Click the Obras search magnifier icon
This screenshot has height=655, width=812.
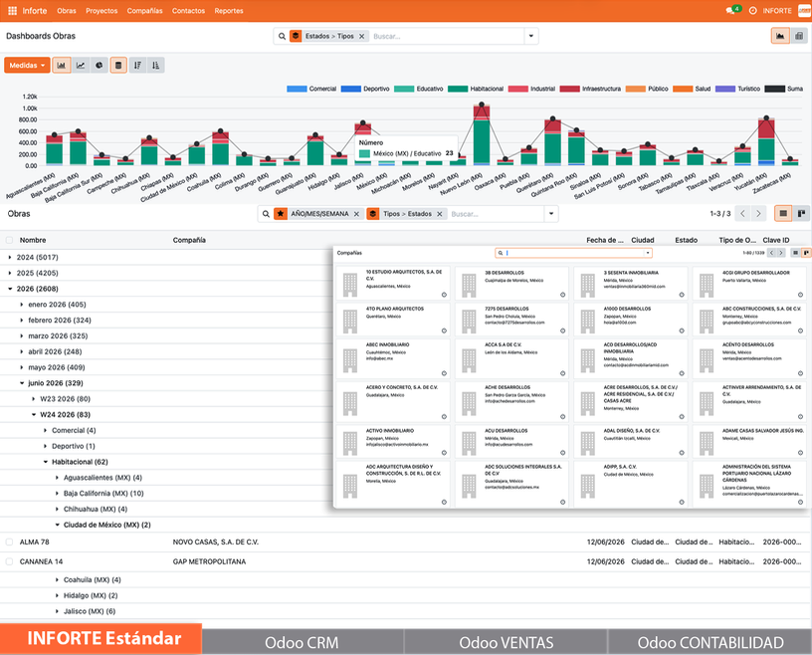pyautogui.click(x=266, y=214)
